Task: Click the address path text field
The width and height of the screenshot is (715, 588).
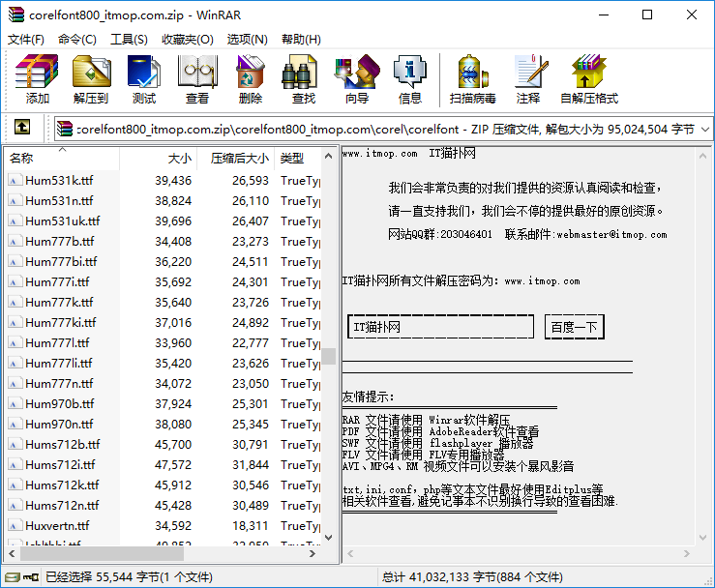Action: click(385, 130)
